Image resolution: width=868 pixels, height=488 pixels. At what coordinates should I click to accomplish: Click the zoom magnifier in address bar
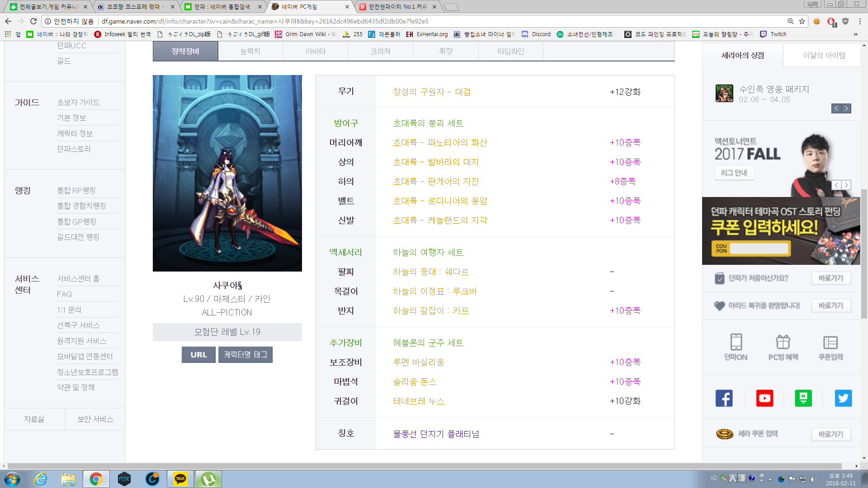[790, 21]
